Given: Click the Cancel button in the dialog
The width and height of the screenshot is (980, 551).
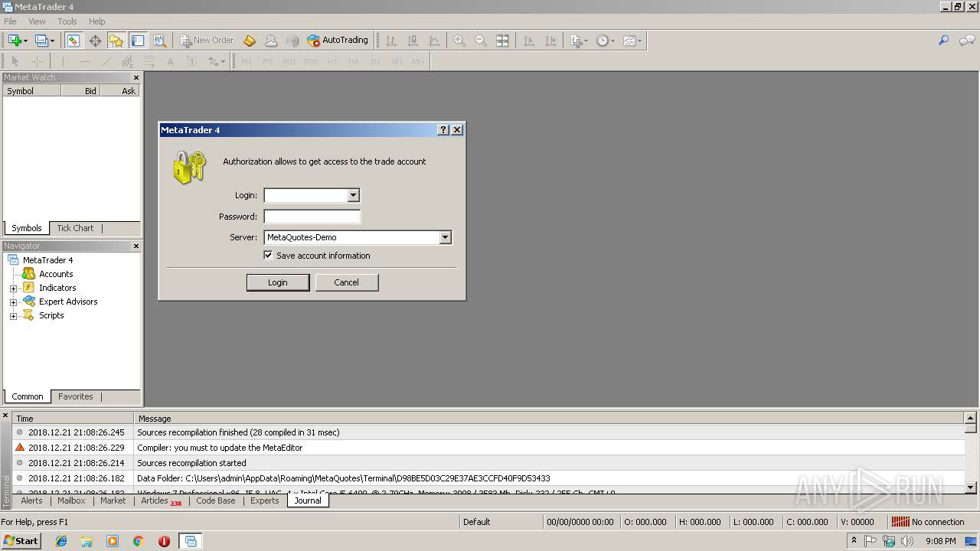Looking at the screenshot, I should (346, 282).
